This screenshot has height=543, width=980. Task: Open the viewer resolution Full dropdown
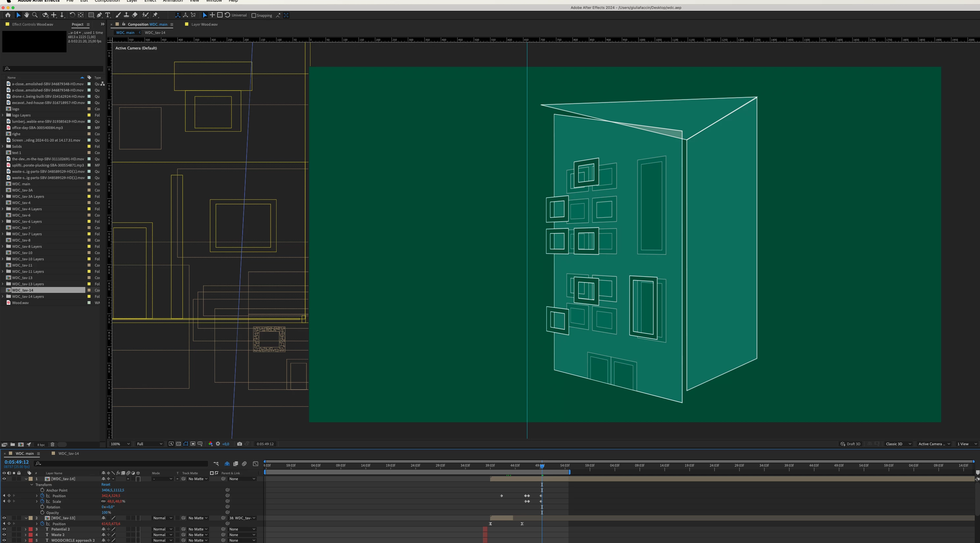[x=149, y=444]
